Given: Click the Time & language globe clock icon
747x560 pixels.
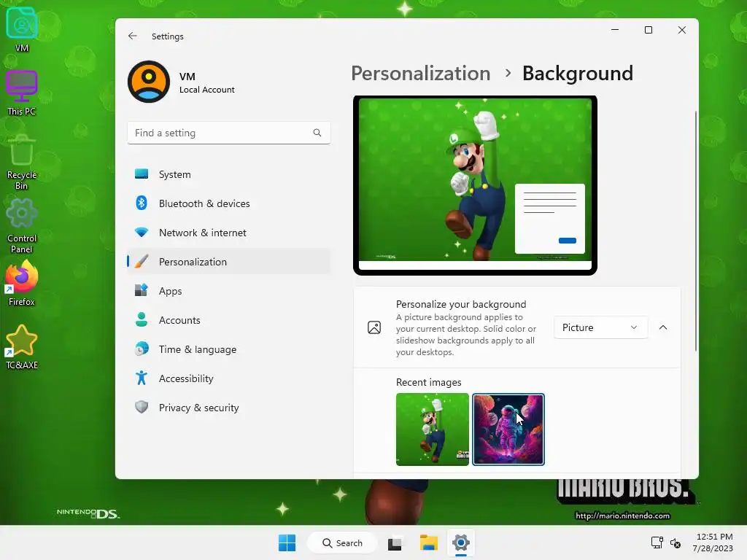Looking at the screenshot, I should click(142, 349).
